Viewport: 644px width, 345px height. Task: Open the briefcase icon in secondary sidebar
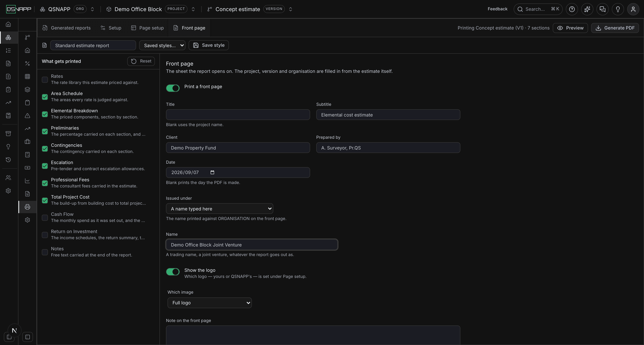point(27,141)
